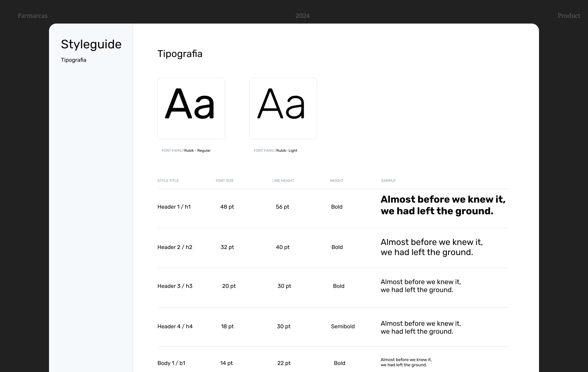The image size is (588, 372).
Task: Click the 2024 header label
Action: (x=302, y=16)
